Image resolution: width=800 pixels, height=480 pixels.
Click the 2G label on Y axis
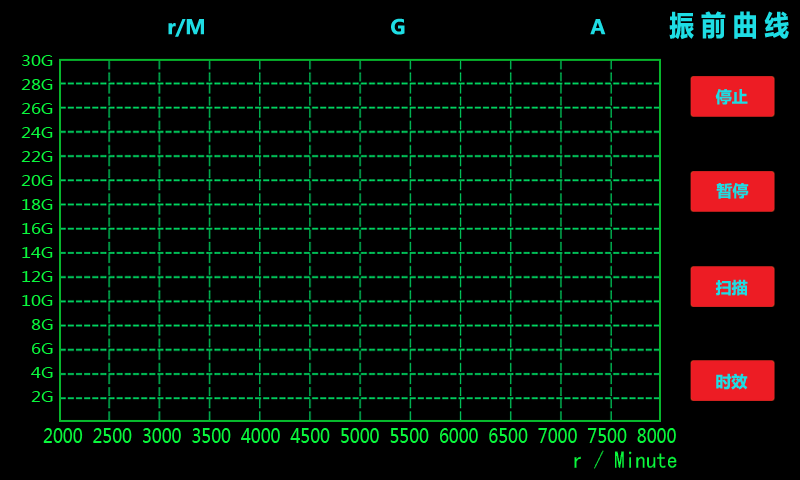(42, 397)
